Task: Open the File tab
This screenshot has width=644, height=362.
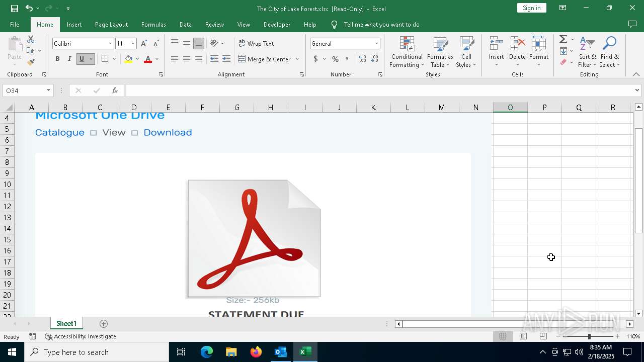Action: pyautogui.click(x=15, y=24)
